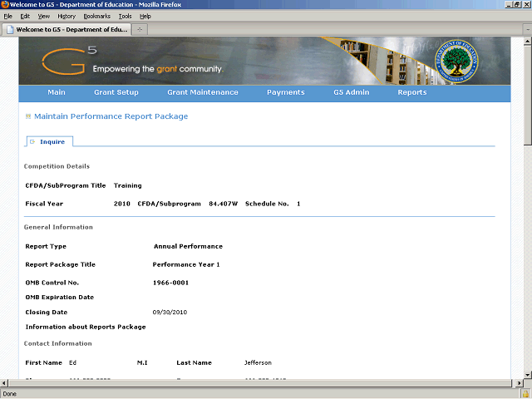Screen dimensions: 532x399
Task: Click the 84.407W subprogram value
Action: [x=224, y=204]
